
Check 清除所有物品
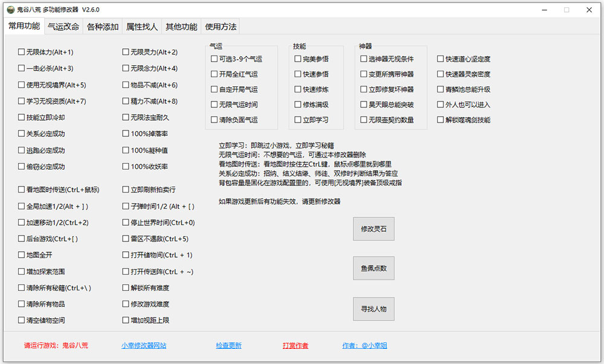42,304
